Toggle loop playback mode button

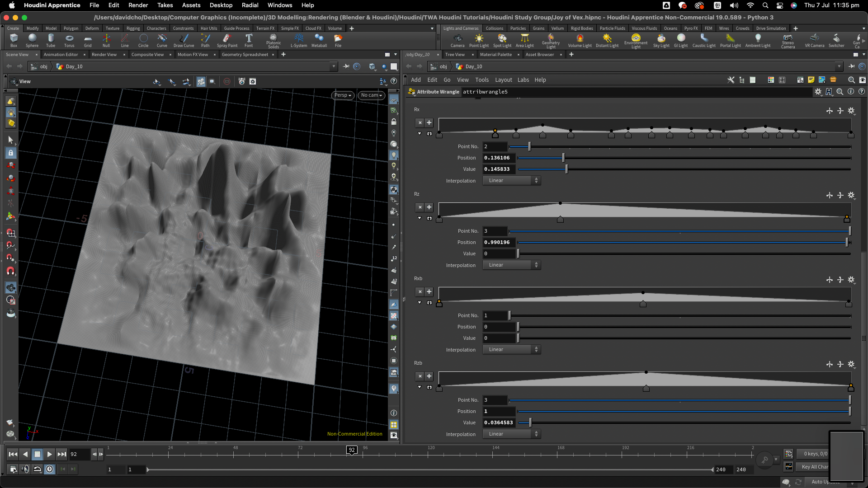point(38,469)
